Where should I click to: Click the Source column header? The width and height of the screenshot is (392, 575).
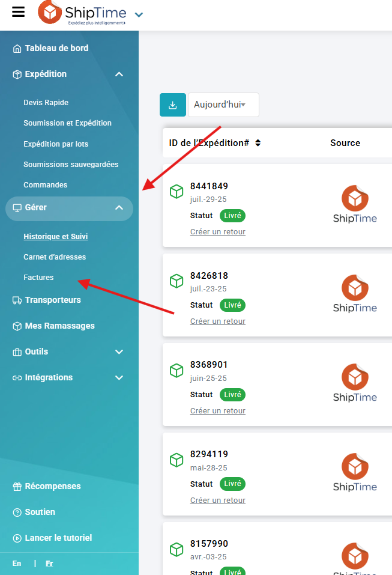pyautogui.click(x=345, y=142)
